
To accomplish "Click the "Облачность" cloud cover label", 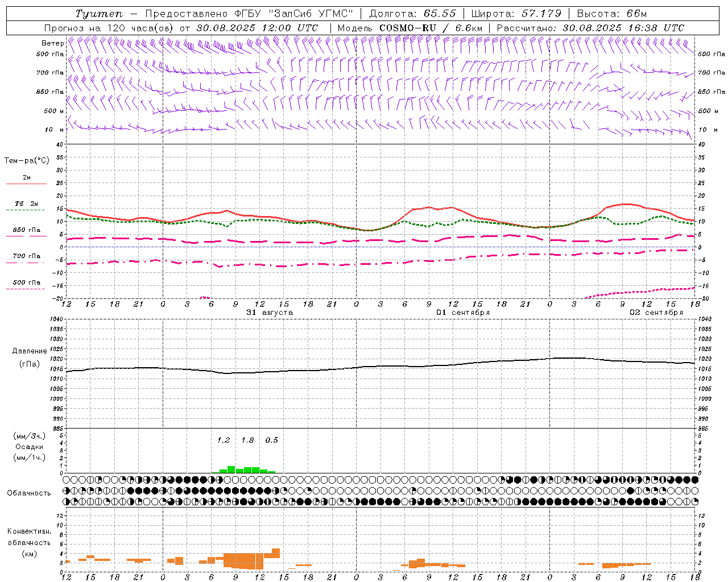I will click(x=29, y=493).
